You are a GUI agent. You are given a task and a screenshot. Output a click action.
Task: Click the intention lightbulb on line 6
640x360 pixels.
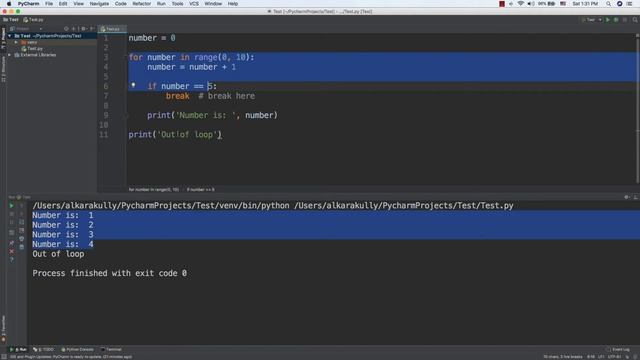coord(133,85)
